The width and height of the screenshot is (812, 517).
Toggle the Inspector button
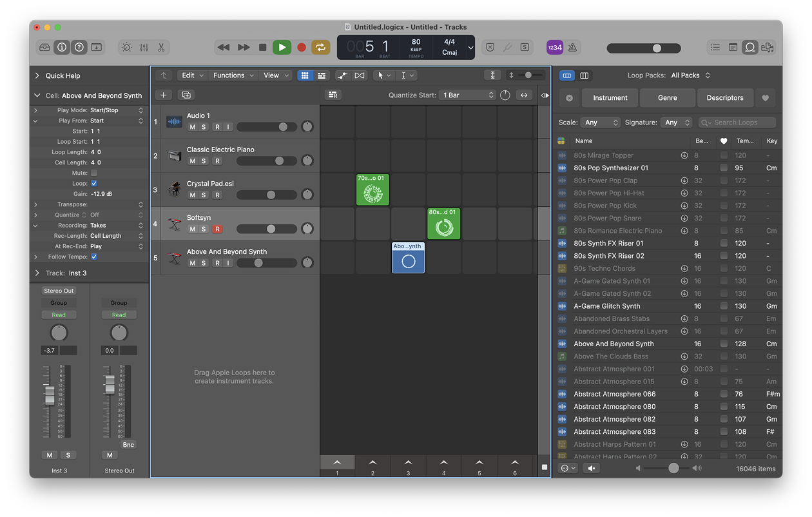coord(62,47)
